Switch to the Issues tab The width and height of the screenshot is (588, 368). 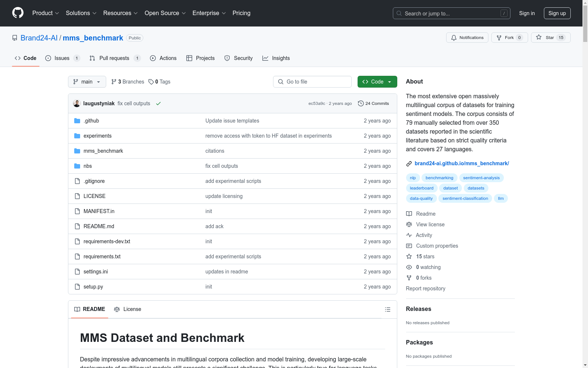[x=62, y=58]
